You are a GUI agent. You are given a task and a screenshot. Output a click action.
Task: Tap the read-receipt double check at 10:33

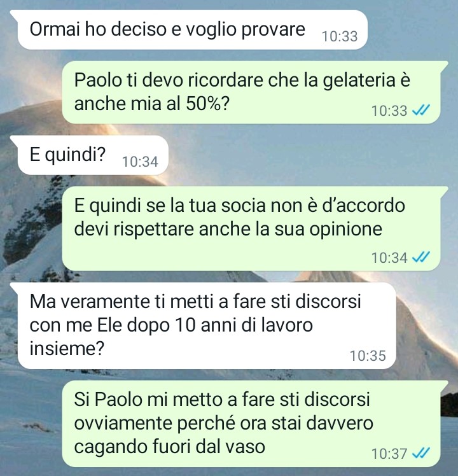[421, 110]
